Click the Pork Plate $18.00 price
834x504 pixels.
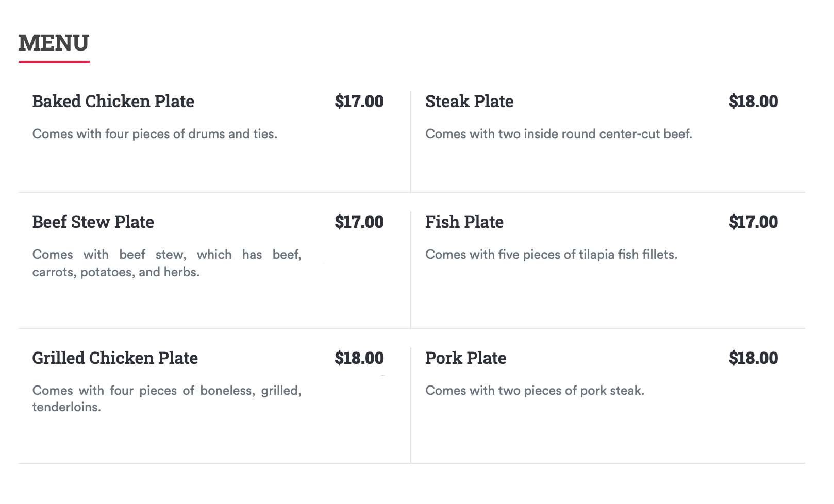pos(753,358)
